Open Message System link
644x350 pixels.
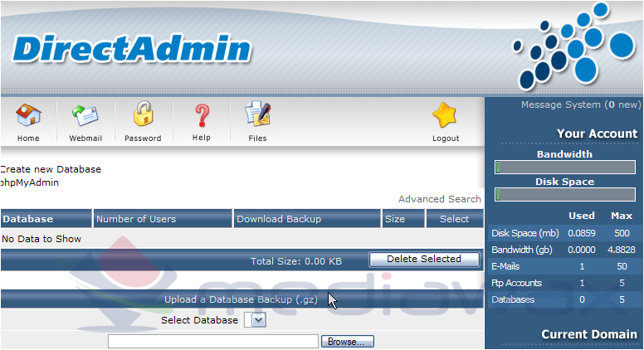(x=581, y=105)
